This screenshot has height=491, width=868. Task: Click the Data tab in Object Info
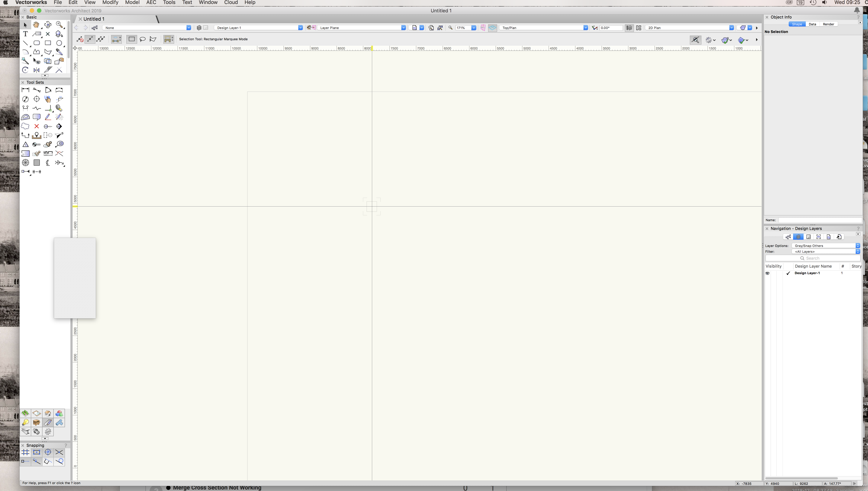click(x=812, y=24)
